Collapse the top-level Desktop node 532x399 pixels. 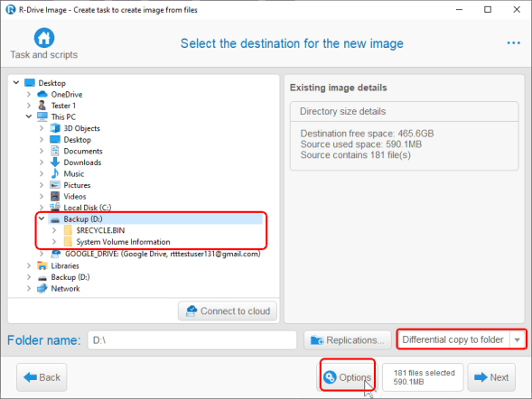[16, 82]
